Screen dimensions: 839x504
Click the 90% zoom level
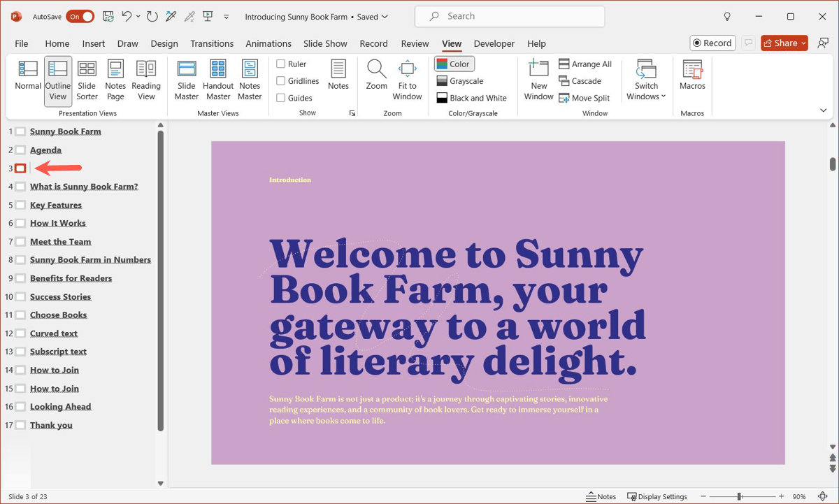(x=798, y=496)
